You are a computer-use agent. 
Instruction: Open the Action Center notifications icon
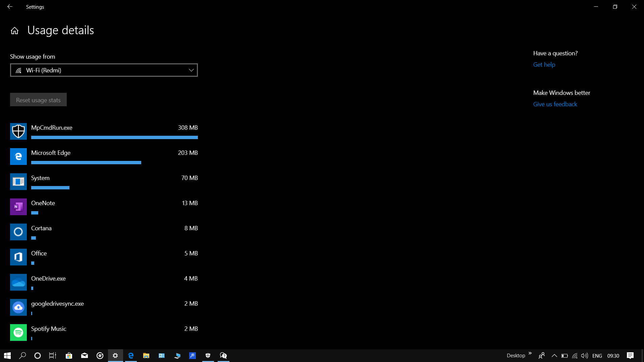630,356
